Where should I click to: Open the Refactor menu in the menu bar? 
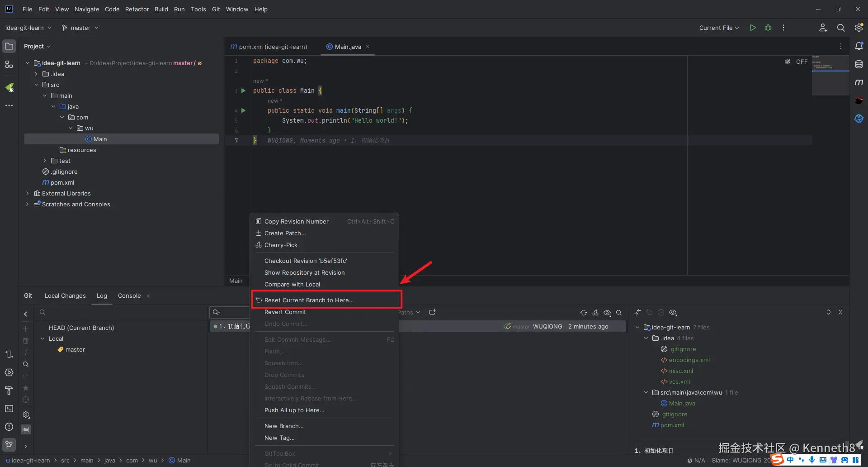137,9
